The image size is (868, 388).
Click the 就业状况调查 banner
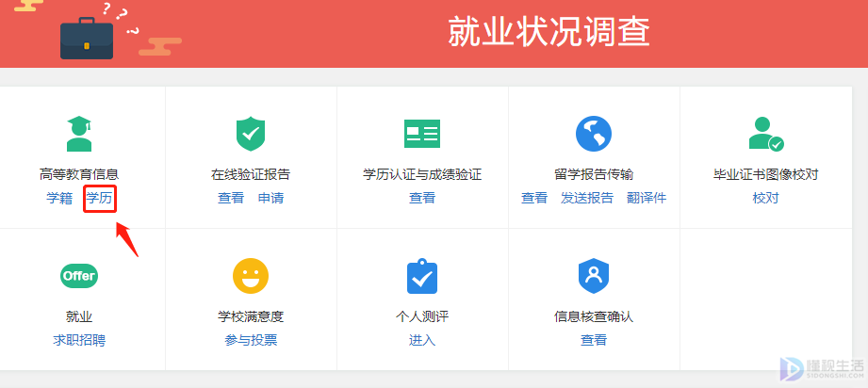click(549, 33)
